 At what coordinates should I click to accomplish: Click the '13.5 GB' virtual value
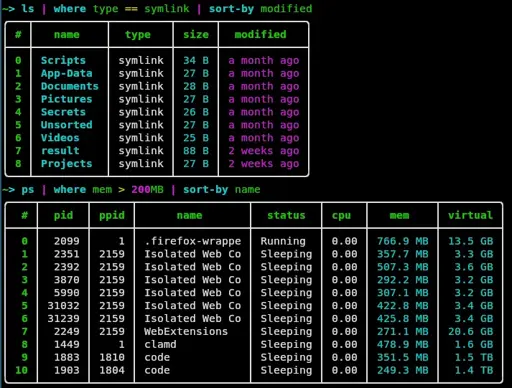tap(470, 241)
